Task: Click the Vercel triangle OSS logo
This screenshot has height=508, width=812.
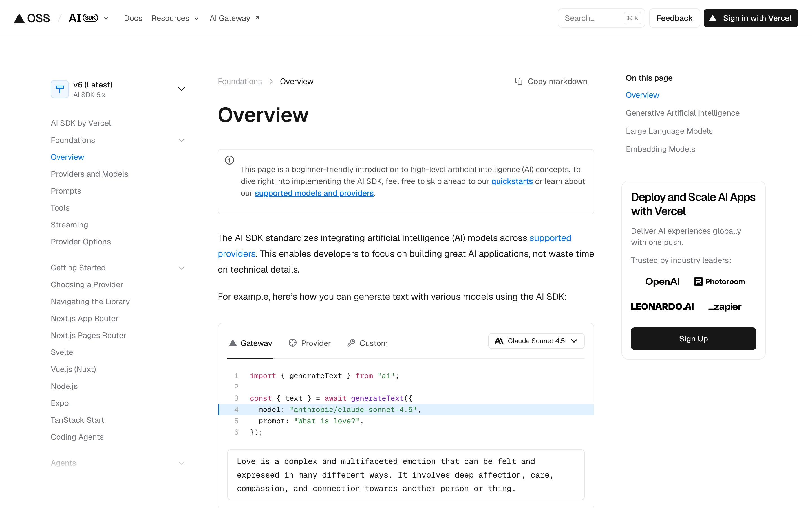Action: coord(32,18)
